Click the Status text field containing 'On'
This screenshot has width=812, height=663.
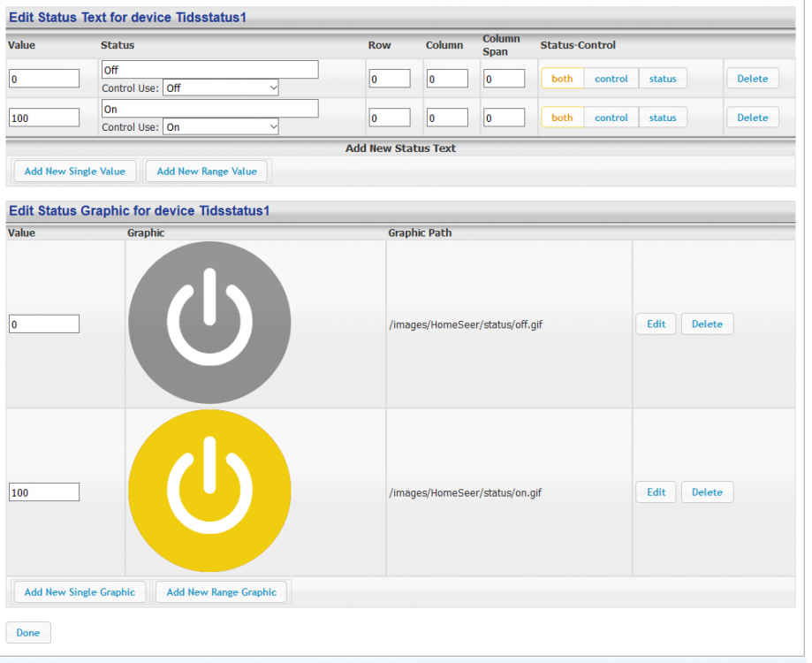pyautogui.click(x=209, y=109)
